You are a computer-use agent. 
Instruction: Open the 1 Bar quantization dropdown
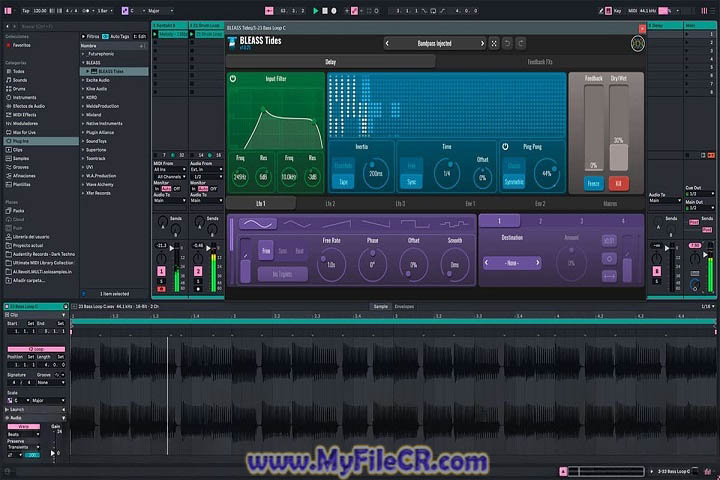(105, 11)
